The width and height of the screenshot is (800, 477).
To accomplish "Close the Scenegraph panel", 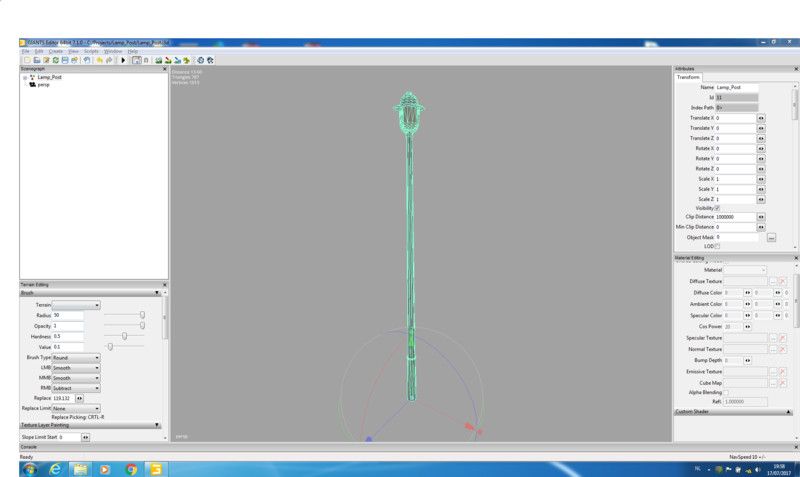I will click(x=163, y=69).
